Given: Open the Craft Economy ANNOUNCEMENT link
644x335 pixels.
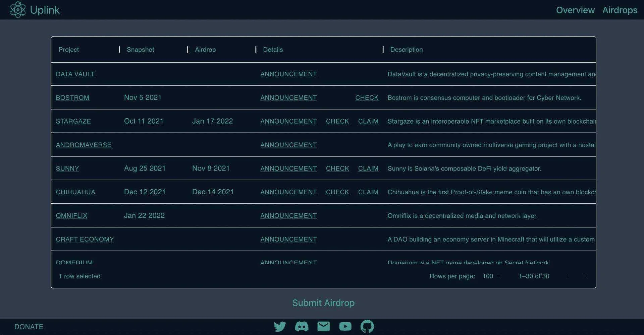Looking at the screenshot, I should [x=288, y=240].
